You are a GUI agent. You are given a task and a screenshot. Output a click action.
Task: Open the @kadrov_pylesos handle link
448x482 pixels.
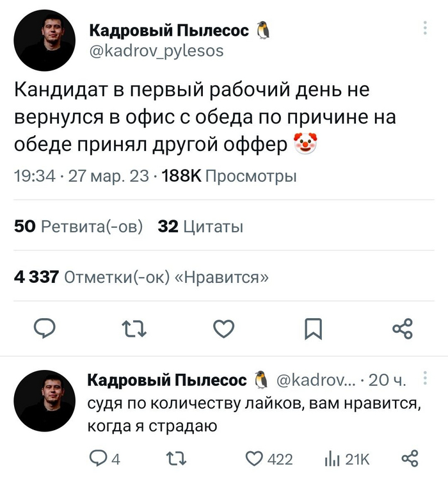pyautogui.click(x=155, y=51)
